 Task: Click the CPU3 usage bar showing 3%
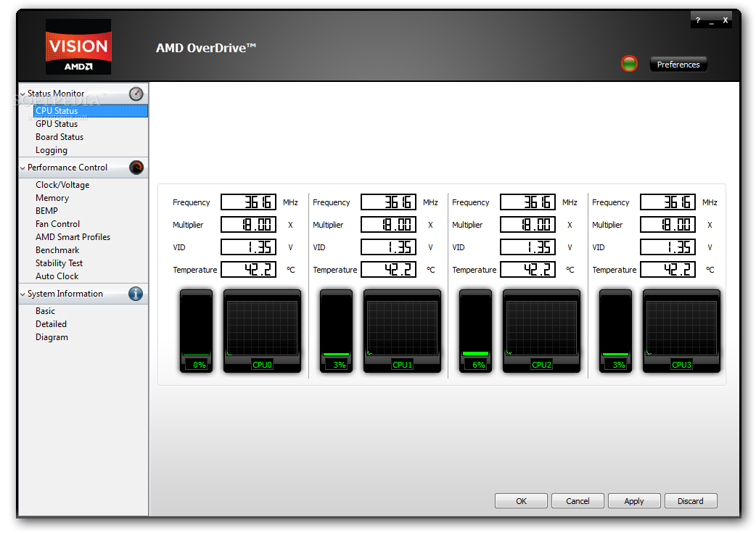click(x=615, y=331)
